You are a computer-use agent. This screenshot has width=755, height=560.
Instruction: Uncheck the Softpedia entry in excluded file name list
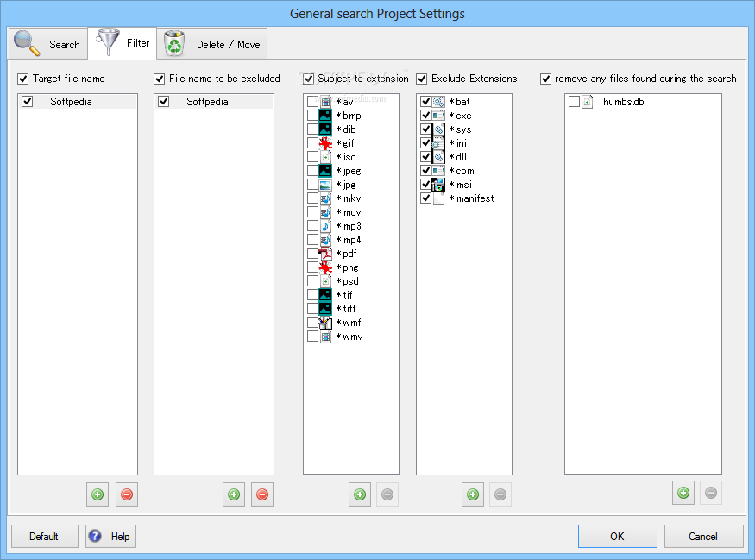(164, 102)
